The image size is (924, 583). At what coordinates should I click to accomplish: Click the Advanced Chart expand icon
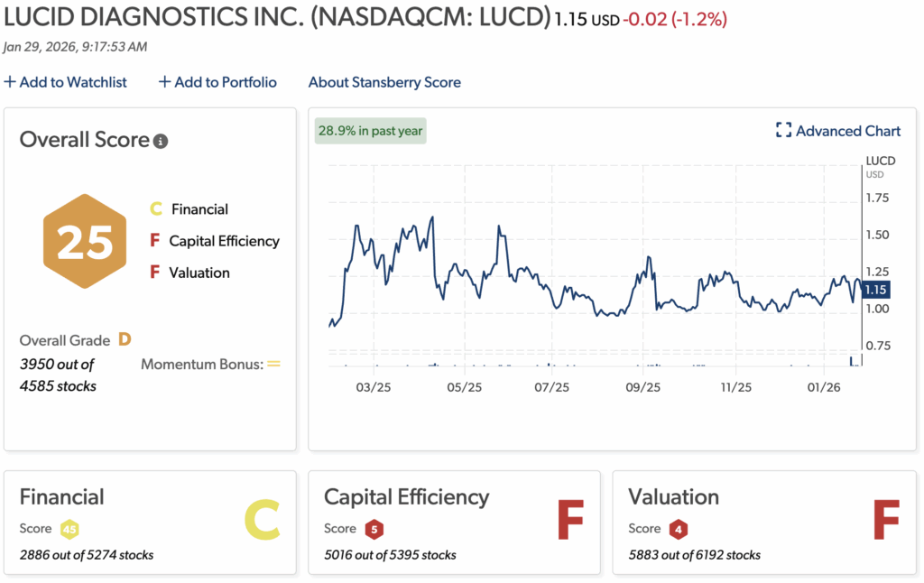(783, 131)
